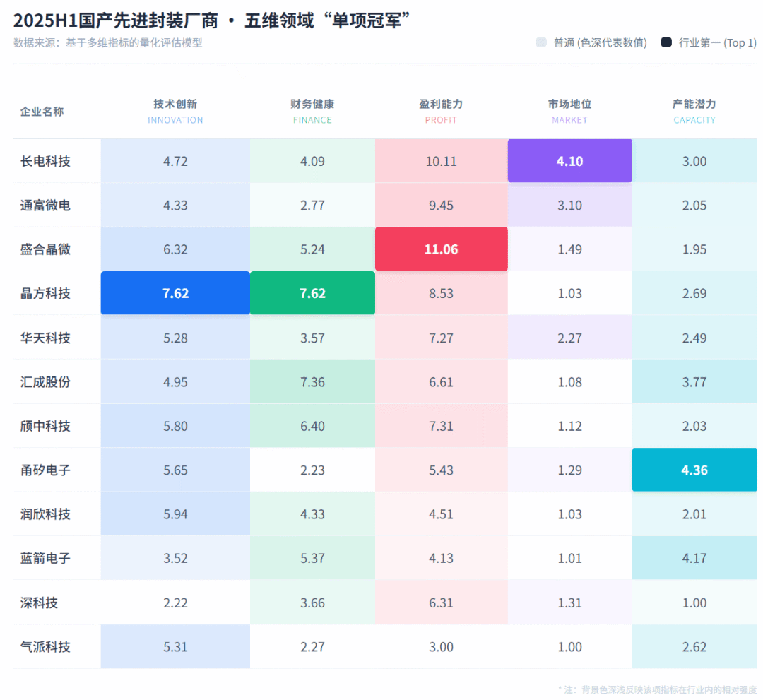Click the green highlighted 7.62 finance cell
The image size is (763, 700).
tap(312, 293)
